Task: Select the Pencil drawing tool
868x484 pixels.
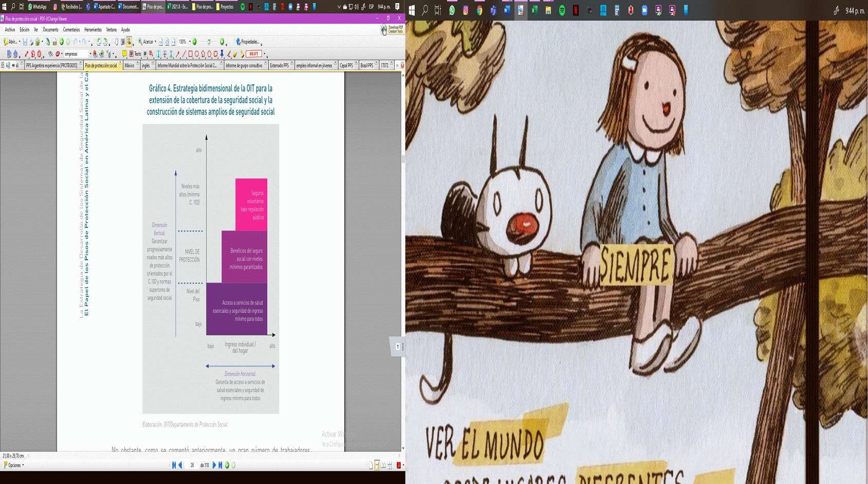Action: (229, 53)
